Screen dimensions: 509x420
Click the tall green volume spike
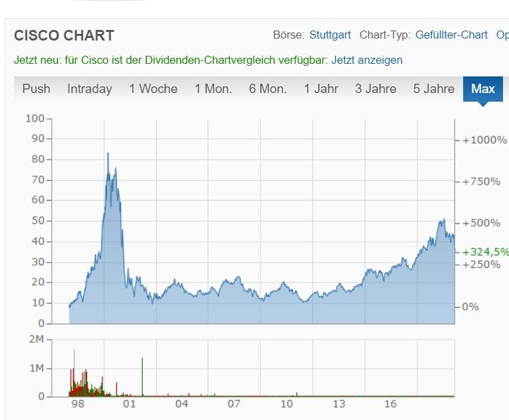(x=142, y=377)
